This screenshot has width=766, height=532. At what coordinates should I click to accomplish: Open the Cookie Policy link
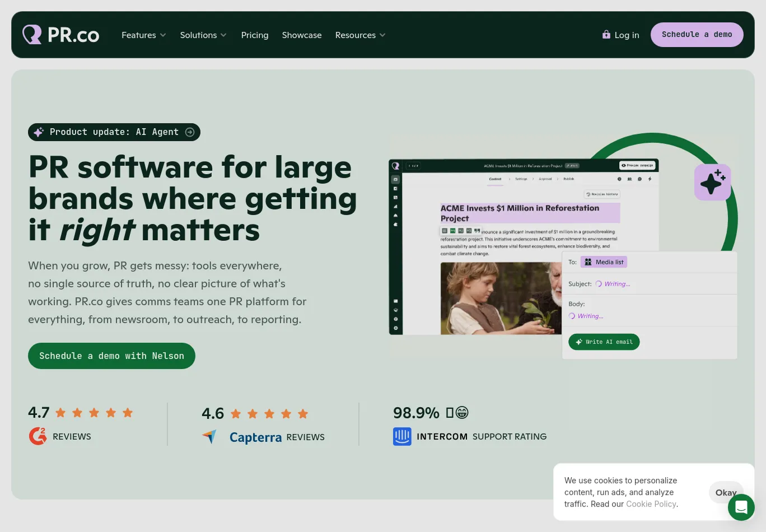click(x=651, y=504)
